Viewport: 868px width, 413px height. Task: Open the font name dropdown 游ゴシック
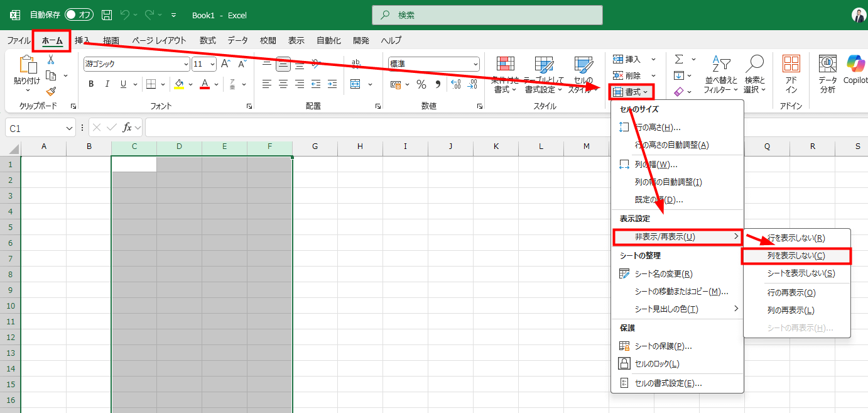coord(186,64)
